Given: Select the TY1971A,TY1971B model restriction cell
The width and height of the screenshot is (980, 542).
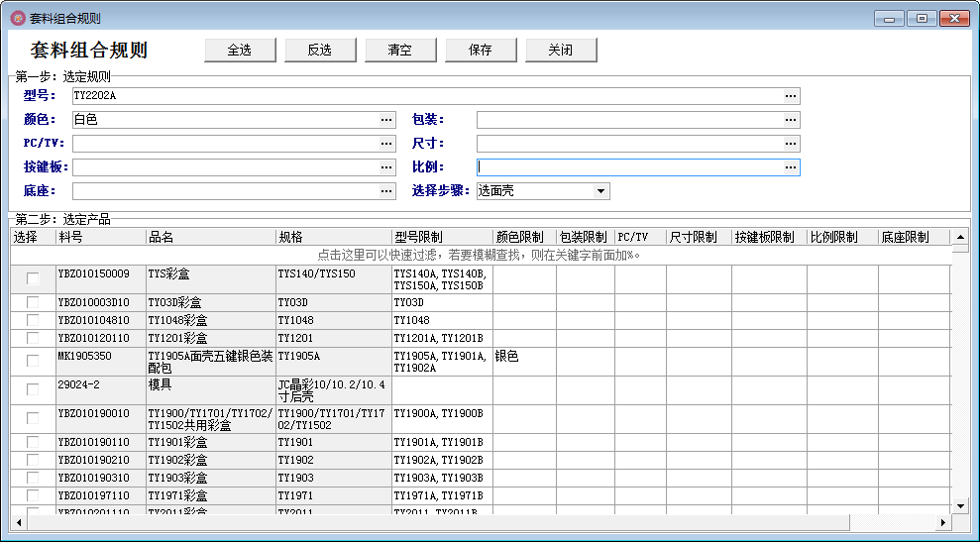Looking at the screenshot, I should click(x=443, y=495).
